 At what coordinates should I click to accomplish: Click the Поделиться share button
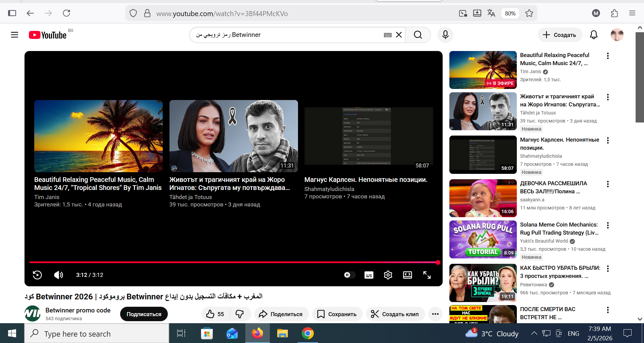click(281, 314)
